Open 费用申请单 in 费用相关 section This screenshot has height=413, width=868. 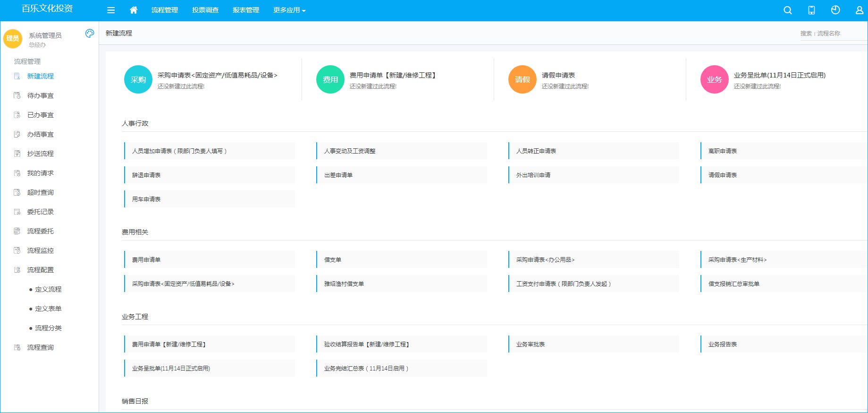210,259
